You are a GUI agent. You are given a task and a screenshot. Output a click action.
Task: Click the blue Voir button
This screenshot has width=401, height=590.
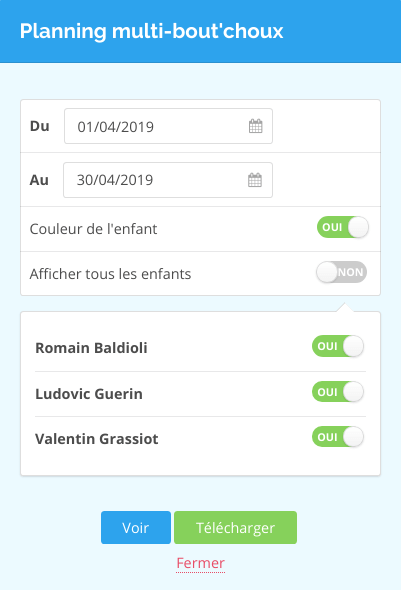tap(136, 528)
